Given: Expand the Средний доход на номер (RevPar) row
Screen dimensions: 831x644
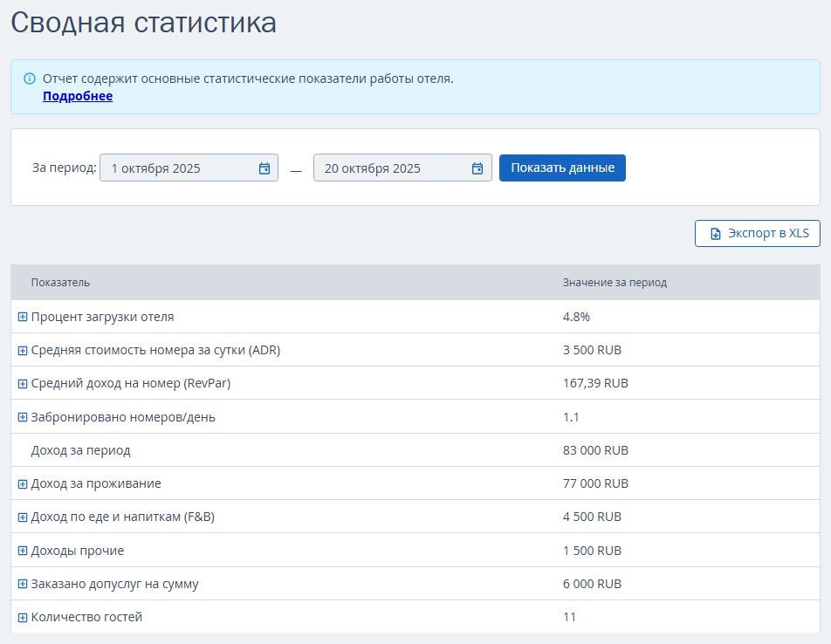Looking at the screenshot, I should [x=23, y=383].
